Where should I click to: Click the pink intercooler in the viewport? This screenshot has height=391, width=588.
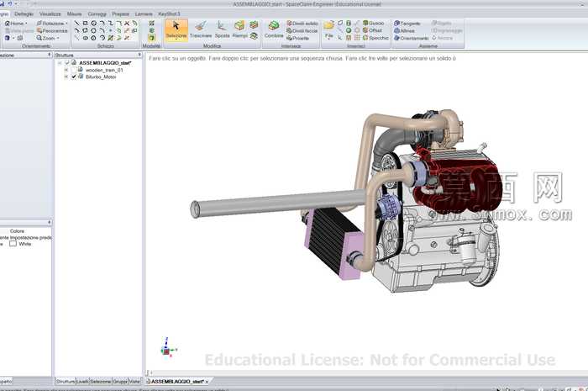(333, 244)
